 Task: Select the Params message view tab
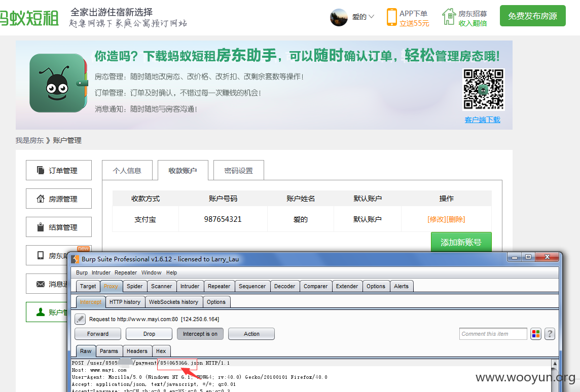(109, 351)
